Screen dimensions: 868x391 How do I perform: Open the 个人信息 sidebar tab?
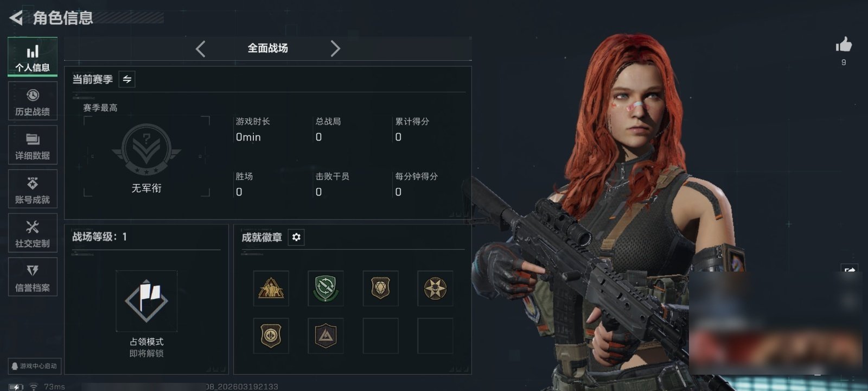coord(33,57)
